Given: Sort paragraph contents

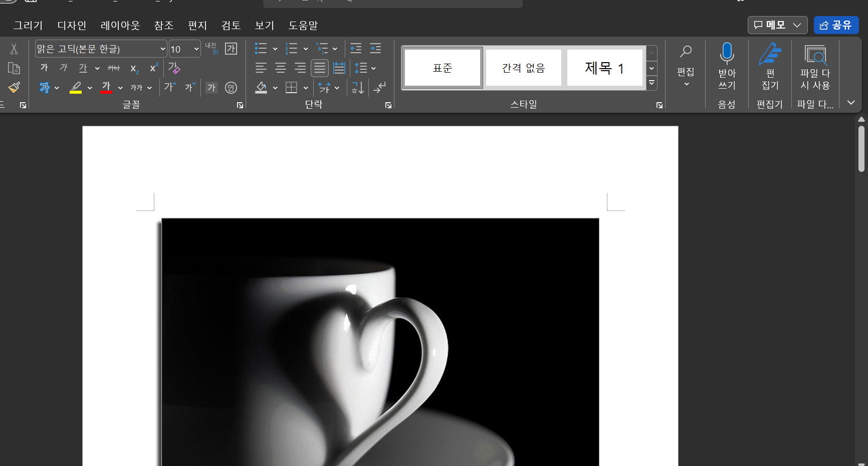Looking at the screenshot, I should (x=357, y=88).
